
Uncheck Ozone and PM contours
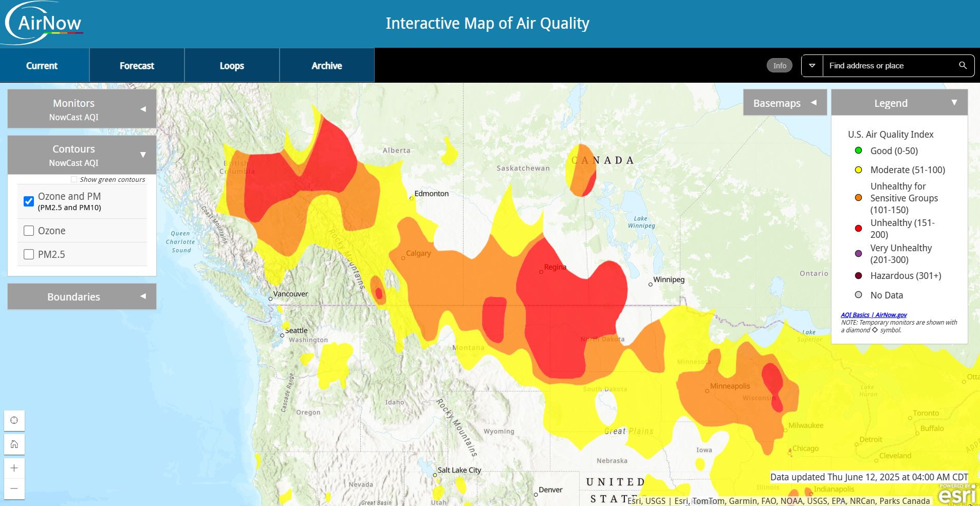29,201
